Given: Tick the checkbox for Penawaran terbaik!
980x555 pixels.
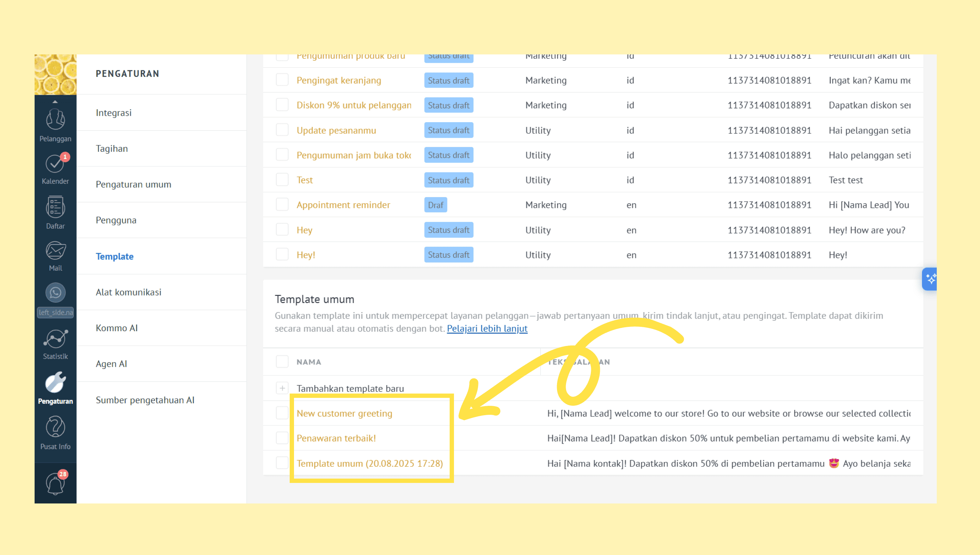Looking at the screenshot, I should [x=282, y=438].
